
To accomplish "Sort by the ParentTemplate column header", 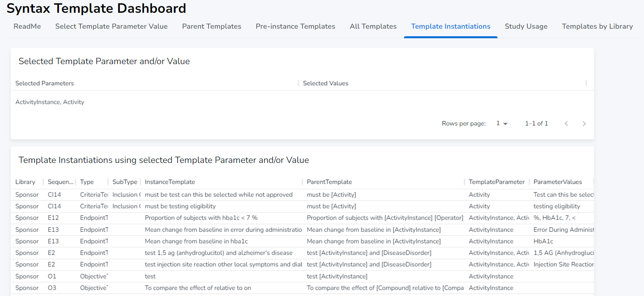I will tap(330, 182).
